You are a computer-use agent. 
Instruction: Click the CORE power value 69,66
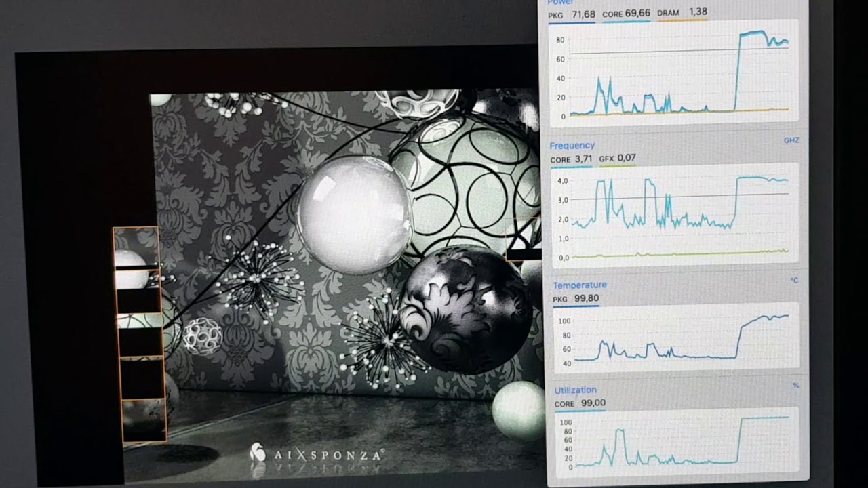tap(637, 14)
